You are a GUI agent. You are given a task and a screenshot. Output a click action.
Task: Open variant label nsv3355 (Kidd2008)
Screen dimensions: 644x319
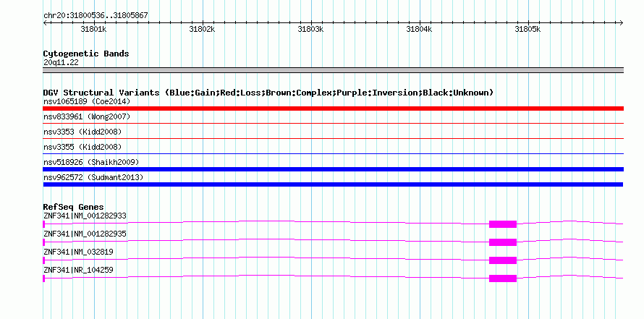[x=82, y=147]
